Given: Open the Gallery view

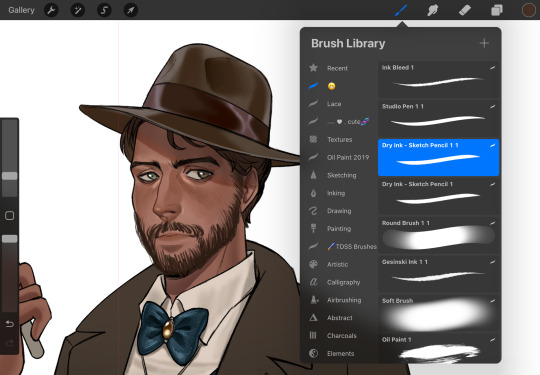Looking at the screenshot, I should [x=21, y=10].
